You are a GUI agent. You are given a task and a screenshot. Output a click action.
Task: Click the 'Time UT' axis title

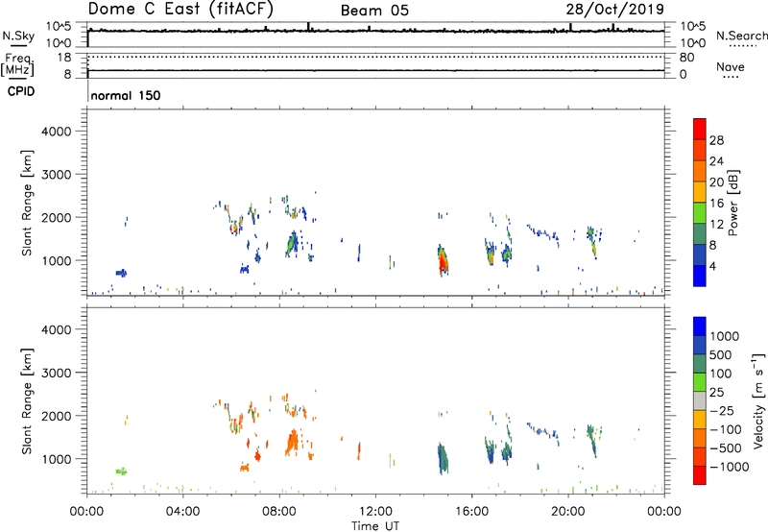tap(375, 526)
